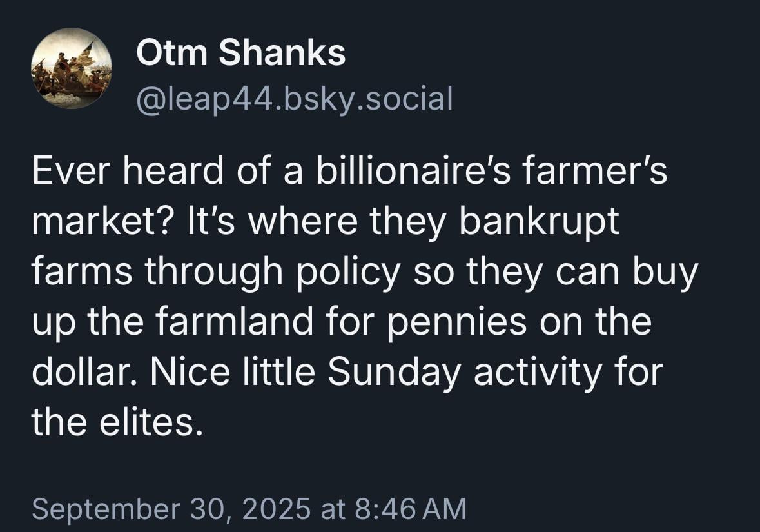Image resolution: width=760 pixels, height=532 pixels.
Task: Click the word "bankrupt" in the post
Action: (x=539, y=222)
